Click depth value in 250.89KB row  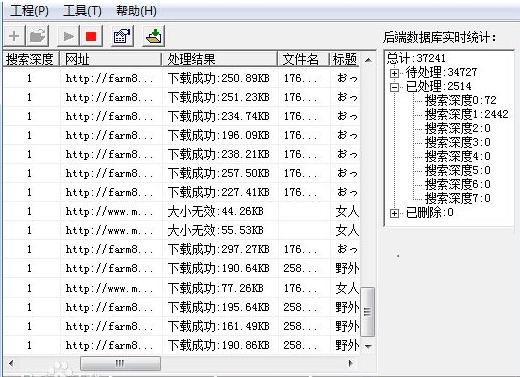pos(29,78)
